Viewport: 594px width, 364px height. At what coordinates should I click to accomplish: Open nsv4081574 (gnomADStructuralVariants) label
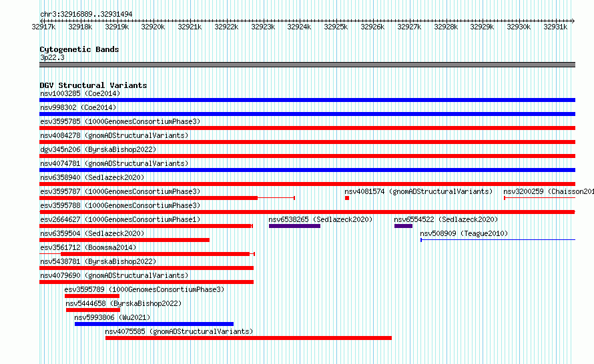pyautogui.click(x=418, y=191)
